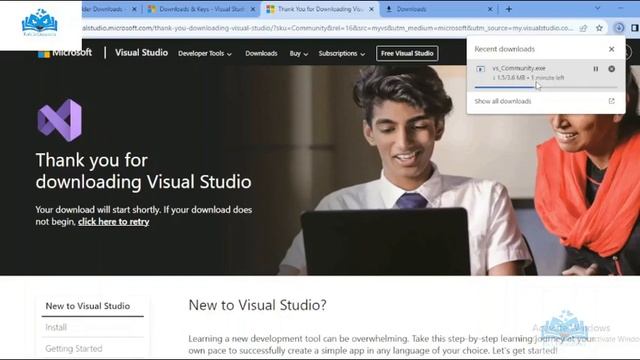
Task: Bookmark this page with the star icon
Action: pyautogui.click(x=599, y=28)
